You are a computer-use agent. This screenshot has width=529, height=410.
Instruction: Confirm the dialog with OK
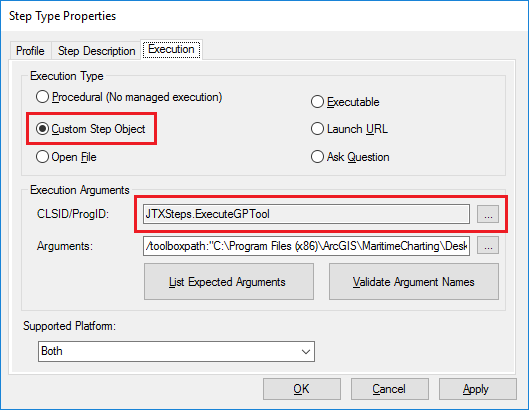point(302,389)
